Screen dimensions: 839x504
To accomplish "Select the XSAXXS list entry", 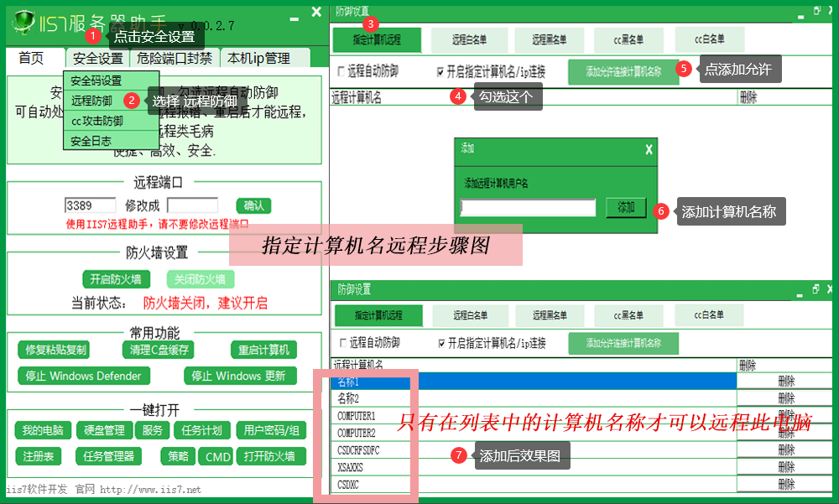I will (534, 467).
